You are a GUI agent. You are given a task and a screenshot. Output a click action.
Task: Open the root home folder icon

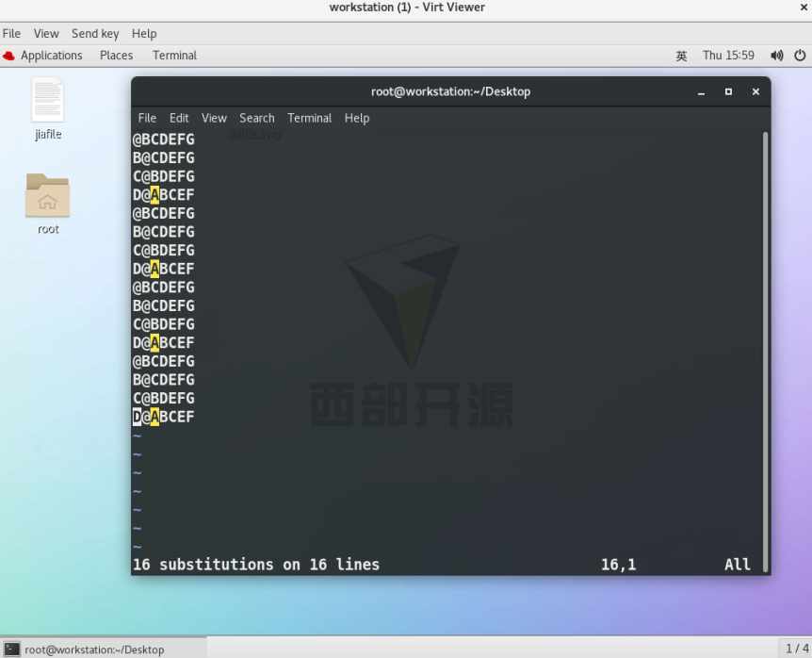[48, 195]
